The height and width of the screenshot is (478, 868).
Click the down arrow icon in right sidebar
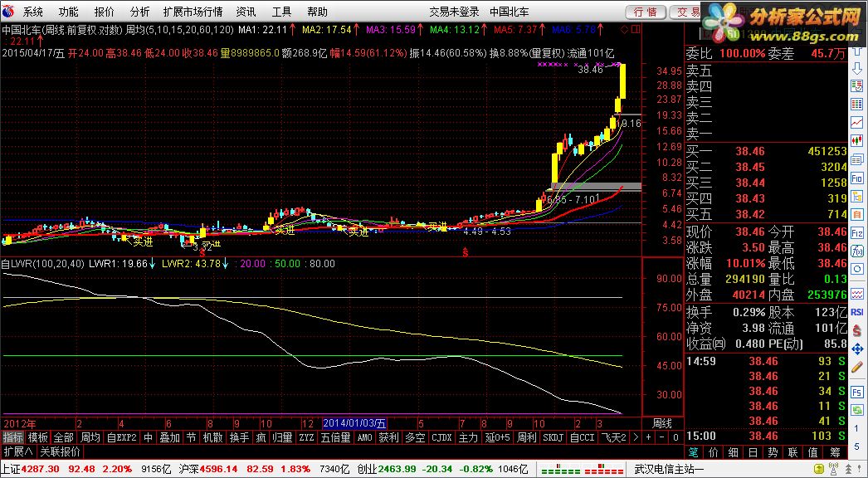[x=857, y=69]
